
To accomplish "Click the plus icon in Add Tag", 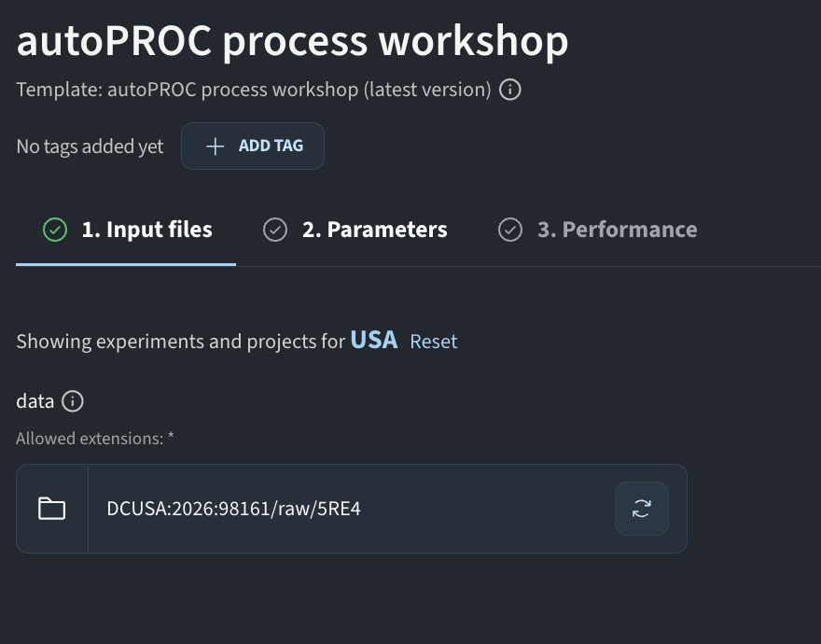I will (216, 147).
